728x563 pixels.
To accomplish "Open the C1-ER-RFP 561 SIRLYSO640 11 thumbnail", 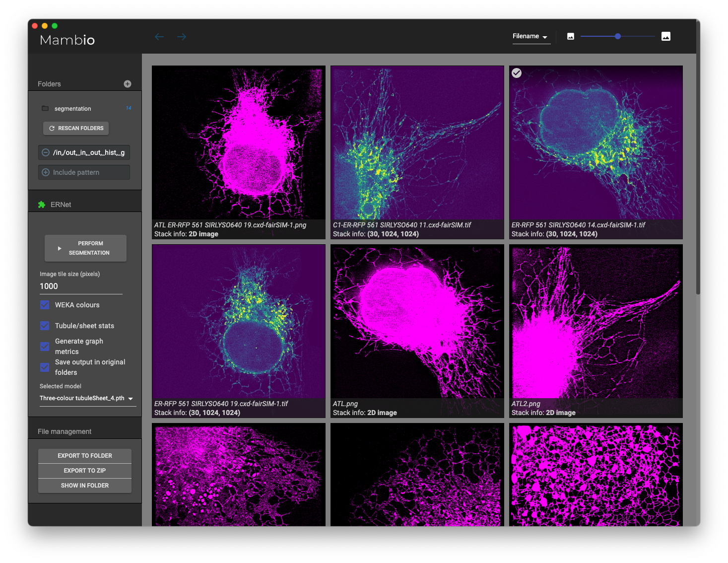I will point(417,152).
